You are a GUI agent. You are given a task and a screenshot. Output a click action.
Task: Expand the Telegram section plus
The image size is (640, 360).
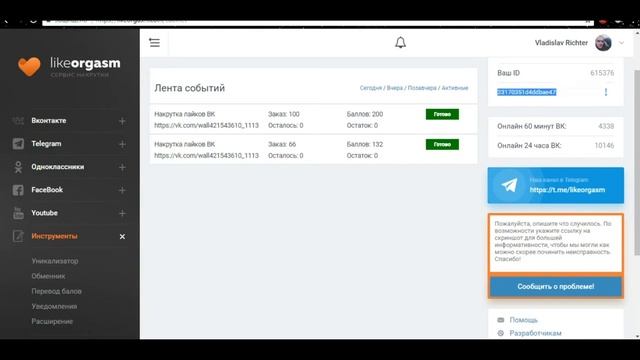(122, 144)
